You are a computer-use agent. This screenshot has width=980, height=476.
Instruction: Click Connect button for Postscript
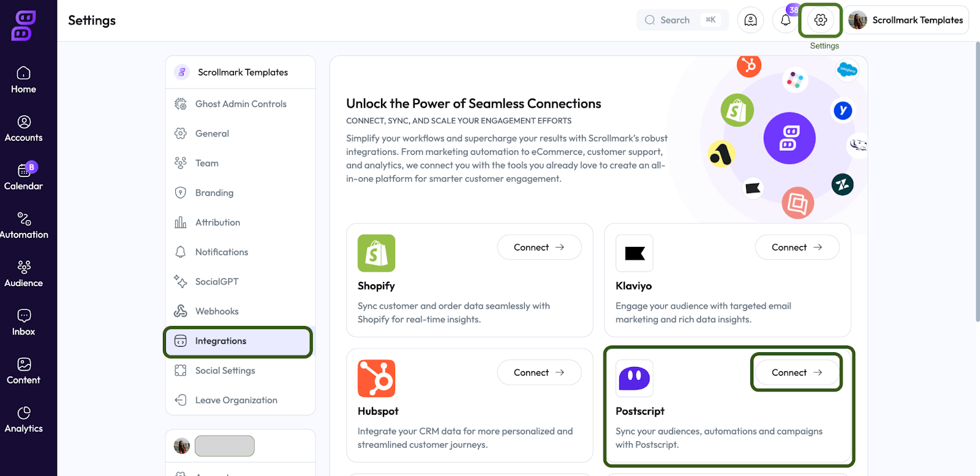pyautogui.click(x=796, y=372)
